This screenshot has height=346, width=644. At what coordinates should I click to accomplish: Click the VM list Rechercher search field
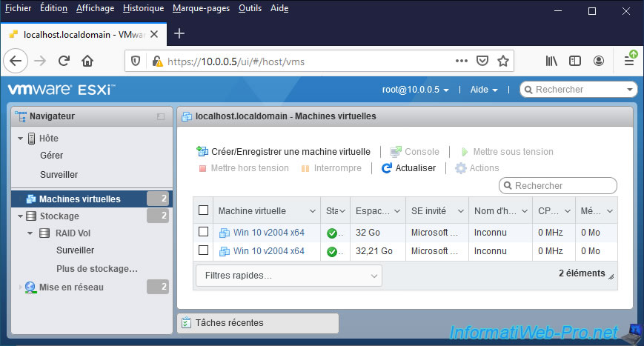(558, 185)
